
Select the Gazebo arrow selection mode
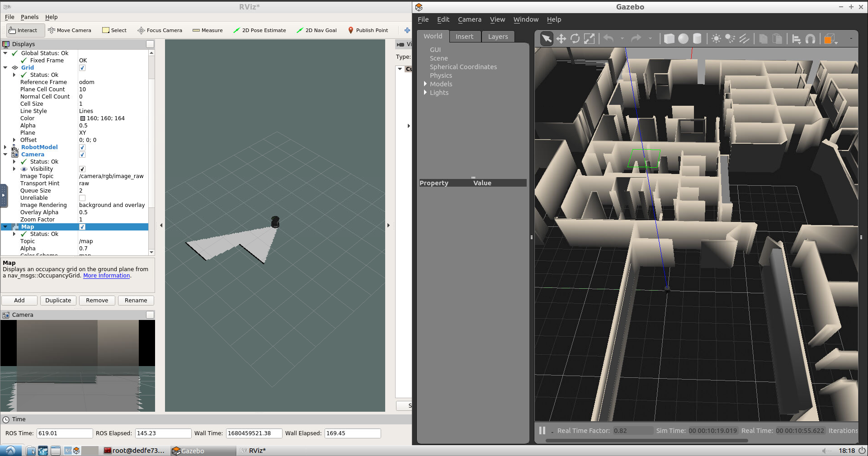click(547, 38)
